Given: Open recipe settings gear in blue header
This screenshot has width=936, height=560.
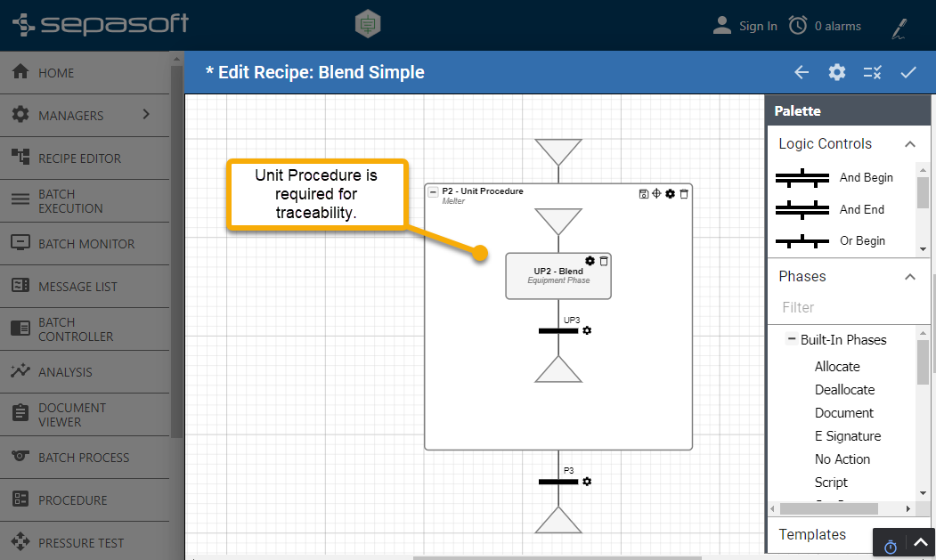Looking at the screenshot, I should click(837, 73).
